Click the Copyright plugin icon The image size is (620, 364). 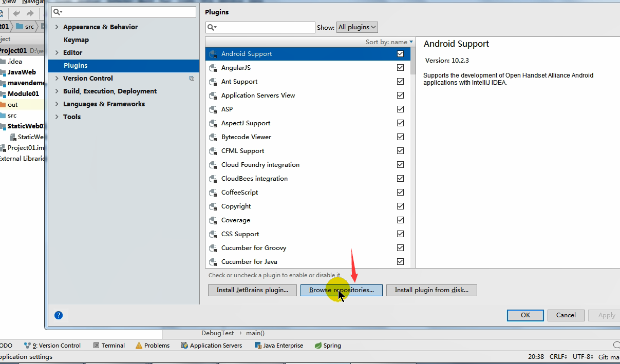[213, 206]
